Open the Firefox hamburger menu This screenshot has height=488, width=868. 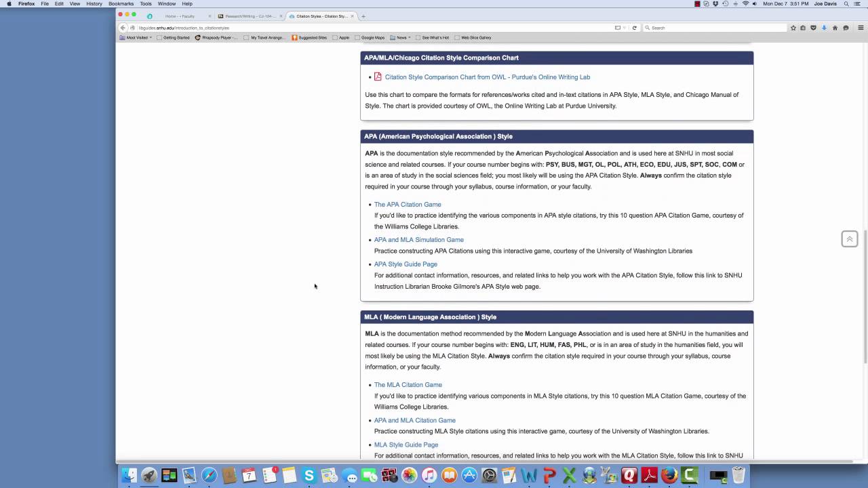coord(861,28)
